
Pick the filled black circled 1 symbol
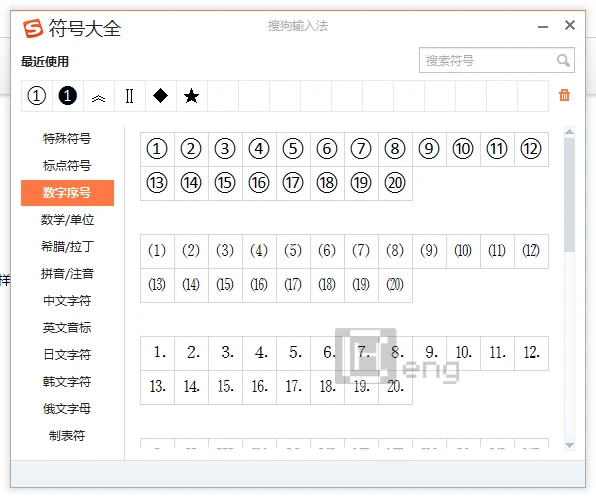(68, 96)
